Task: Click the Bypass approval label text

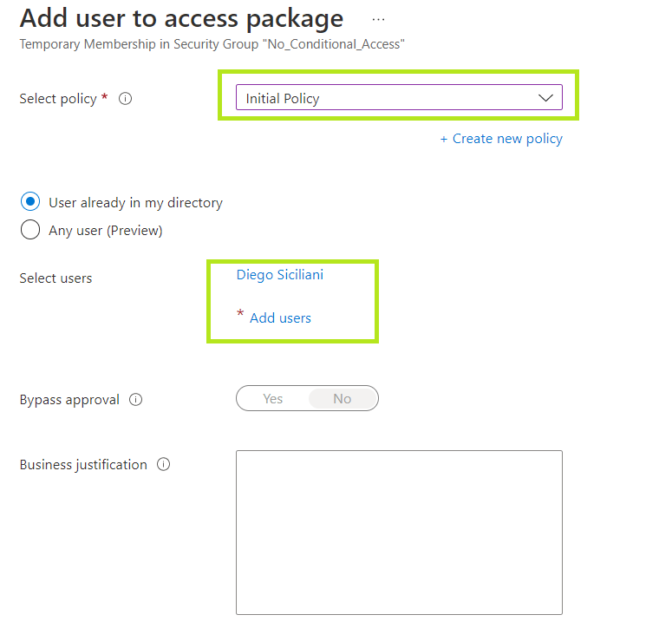Action: click(69, 400)
